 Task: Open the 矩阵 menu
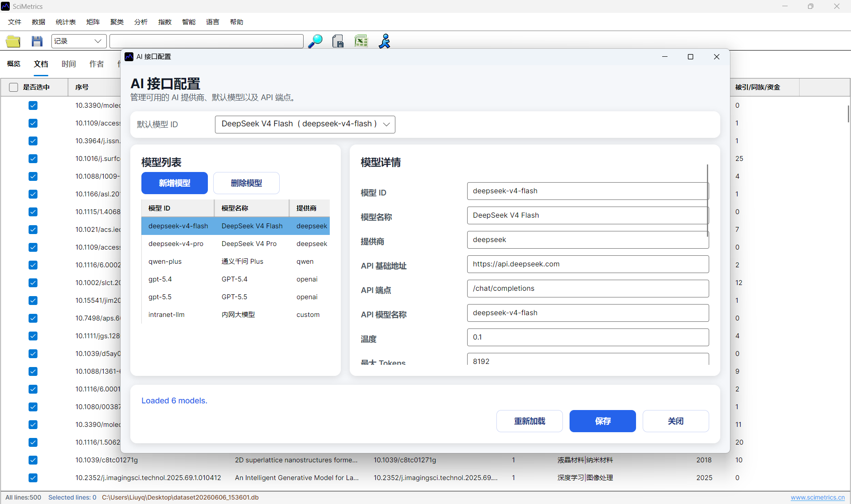(x=93, y=22)
